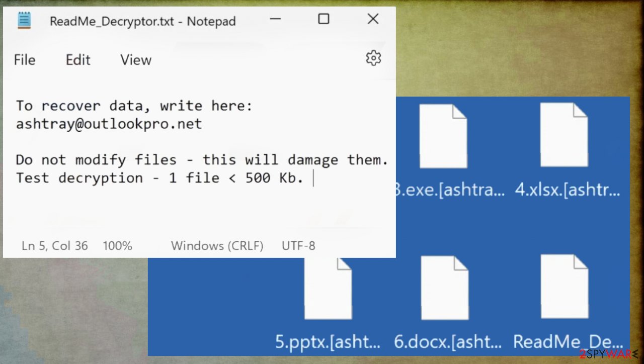Open Notepad settings via the gear icon

coord(373,58)
